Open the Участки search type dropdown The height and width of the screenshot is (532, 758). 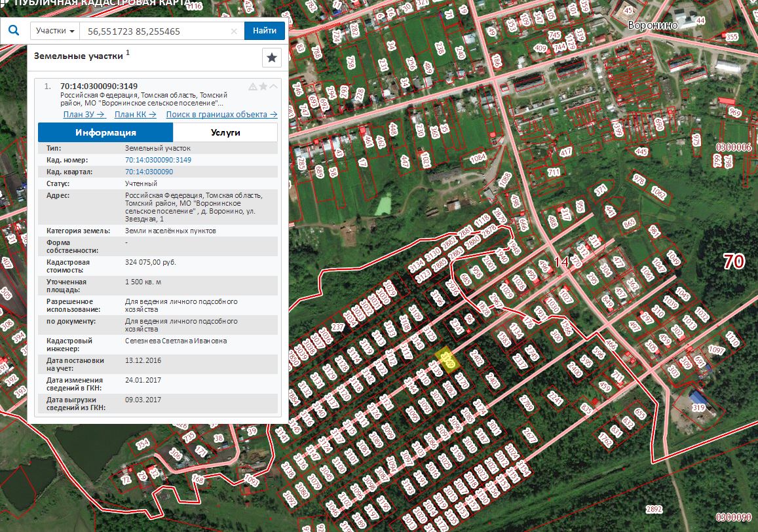coord(55,31)
